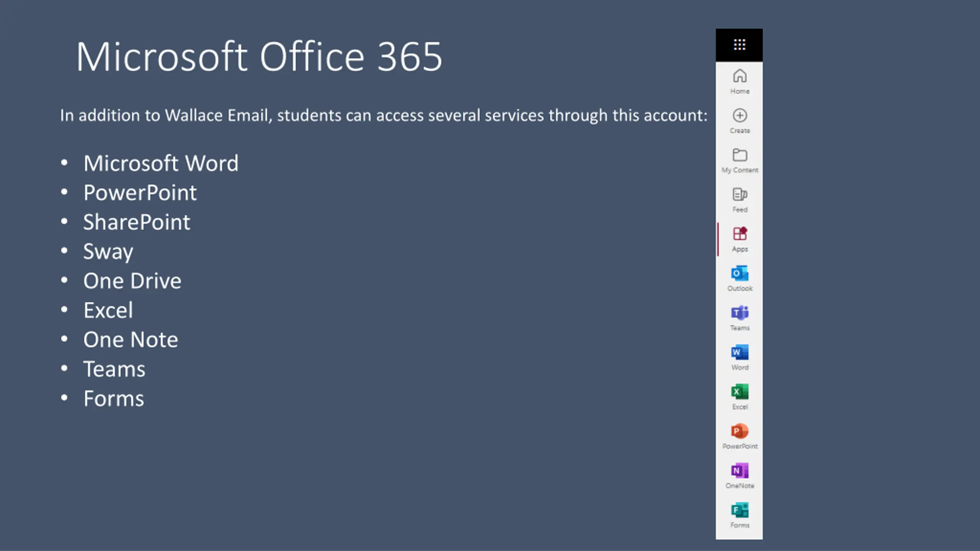Launch Excel from the sidebar
This screenshot has width=980, height=551.
pos(740,397)
